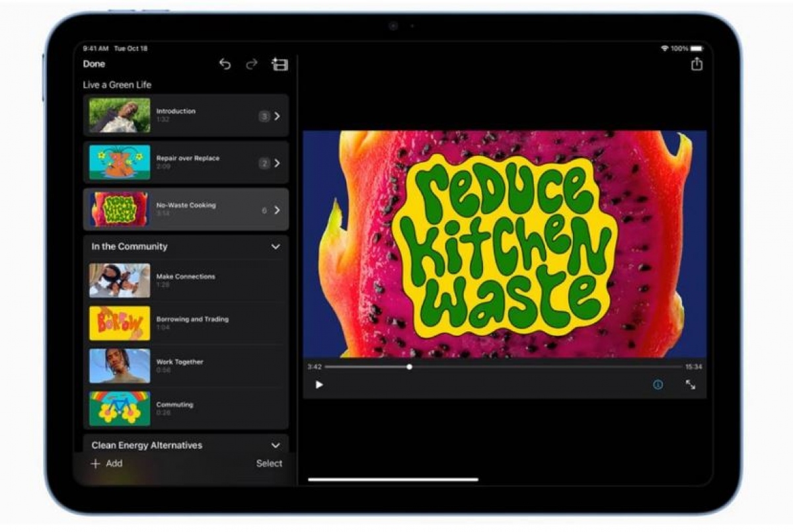Move the playhead knob on the scrubber
The width and height of the screenshot is (793, 532).
pyautogui.click(x=410, y=367)
